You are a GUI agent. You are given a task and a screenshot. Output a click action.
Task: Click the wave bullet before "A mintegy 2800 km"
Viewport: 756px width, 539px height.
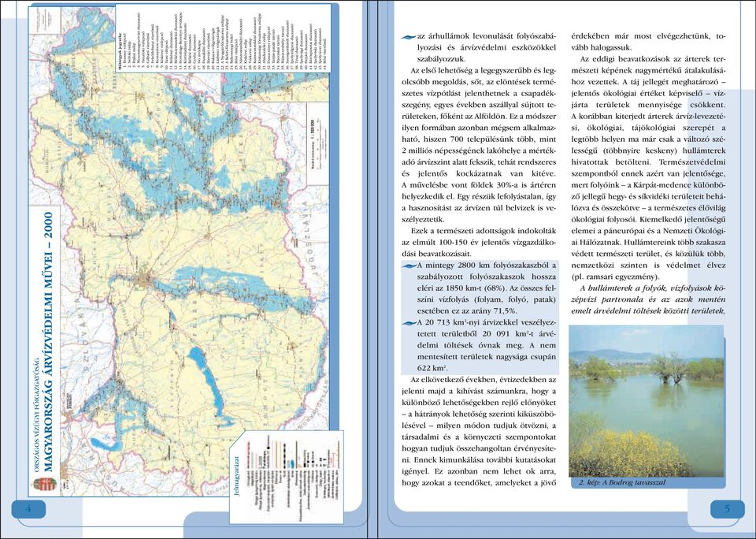409,266
